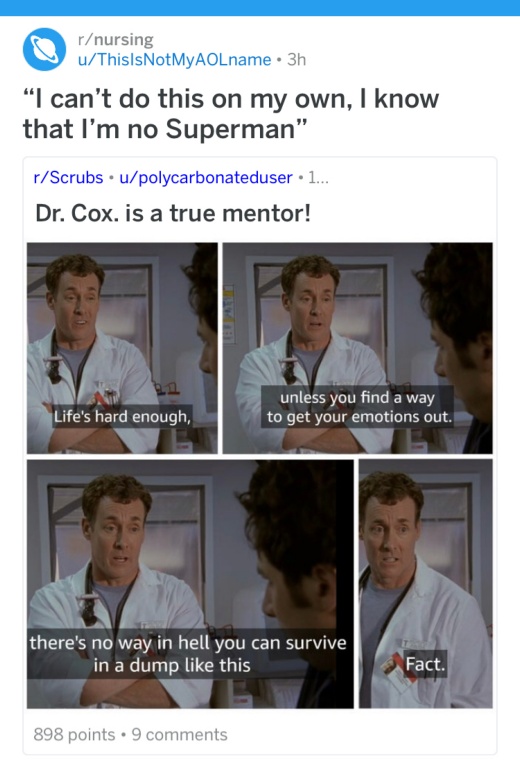Tap the truncated crosspost time "1..."
The image size is (520, 768).
(x=318, y=177)
